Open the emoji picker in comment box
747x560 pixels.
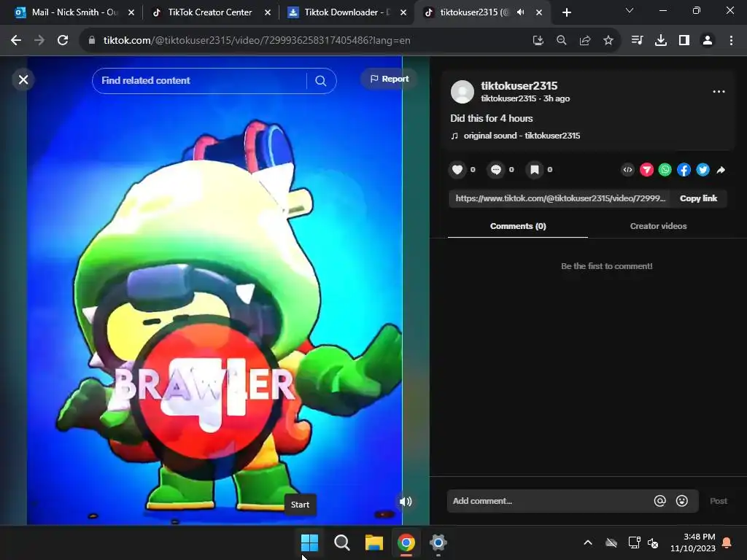coord(682,501)
